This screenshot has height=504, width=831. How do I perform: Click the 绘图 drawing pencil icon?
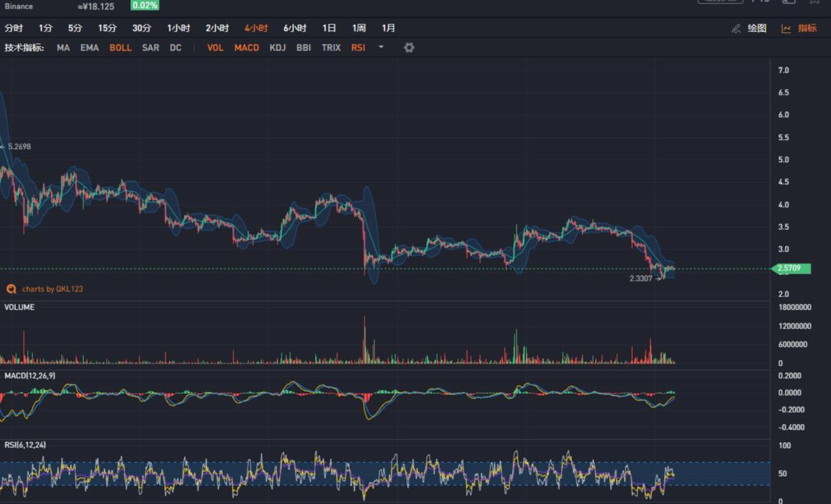click(x=737, y=29)
